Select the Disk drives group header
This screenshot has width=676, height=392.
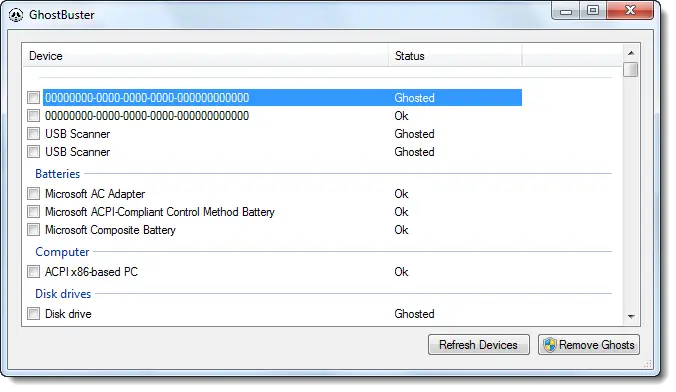point(63,294)
